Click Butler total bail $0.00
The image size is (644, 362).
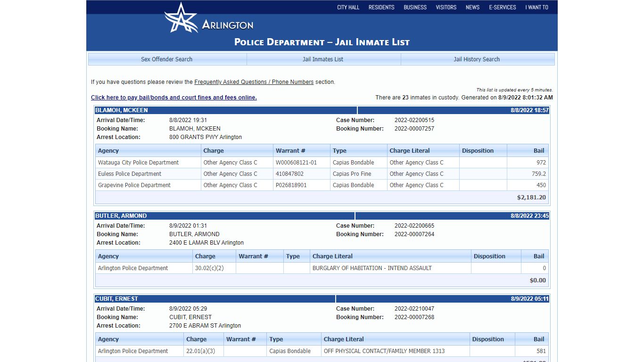538,280
